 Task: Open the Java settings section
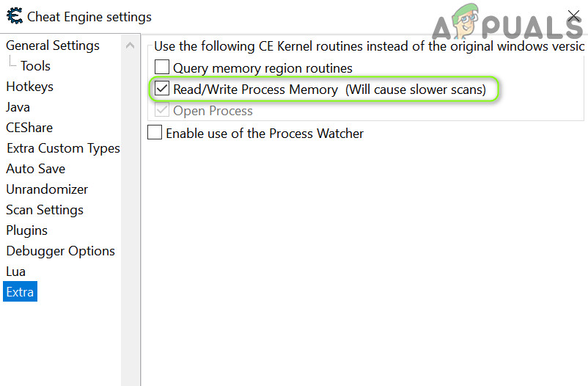(18, 107)
